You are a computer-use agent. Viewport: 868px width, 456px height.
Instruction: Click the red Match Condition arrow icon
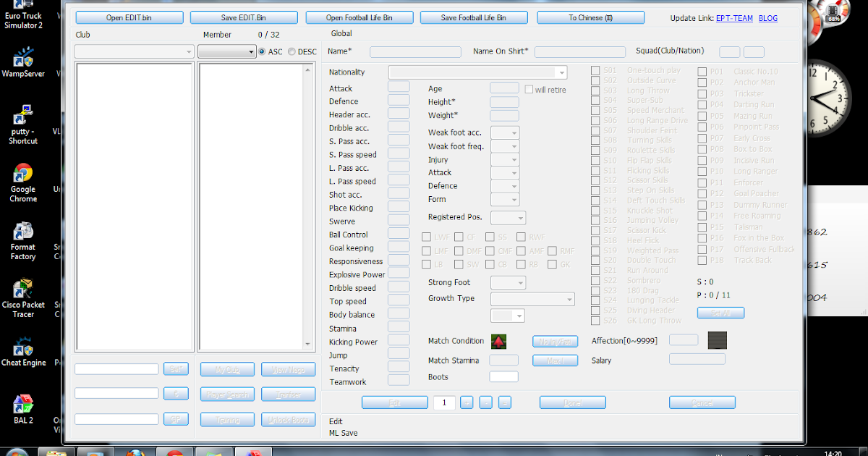[x=498, y=342]
